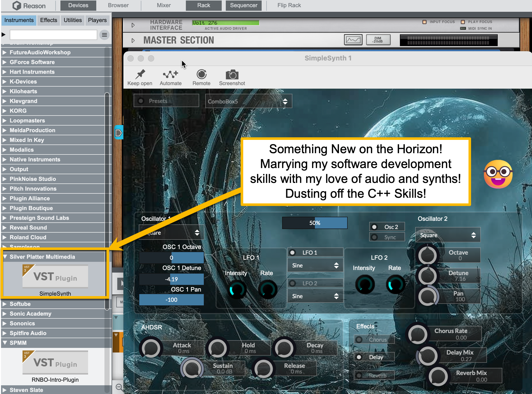Click the Reason logo icon
Screen dimensions: 532x394
coord(17,5)
